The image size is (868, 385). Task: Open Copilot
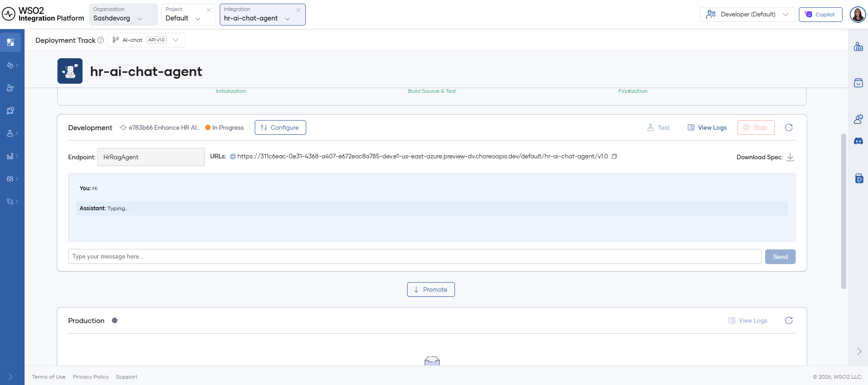tap(820, 15)
